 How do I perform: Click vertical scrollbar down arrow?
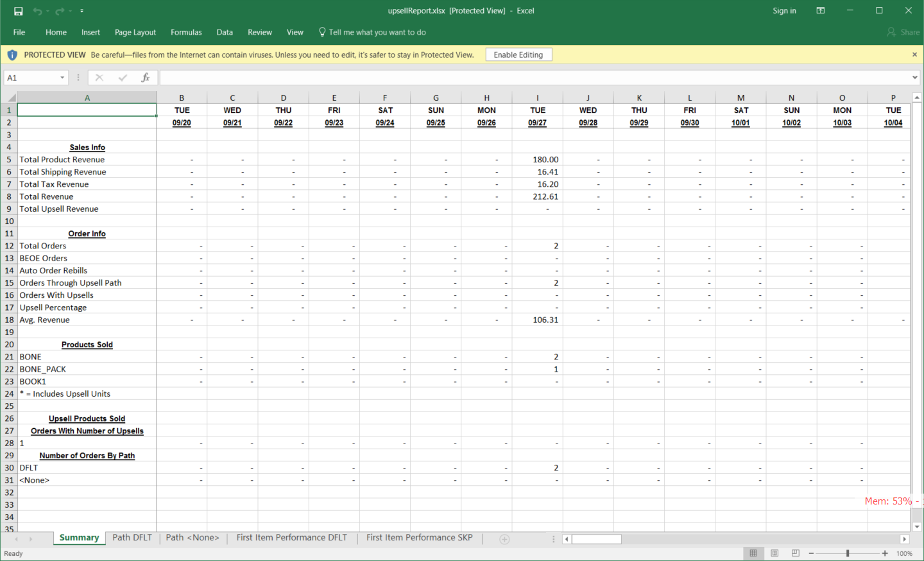pos(917,527)
